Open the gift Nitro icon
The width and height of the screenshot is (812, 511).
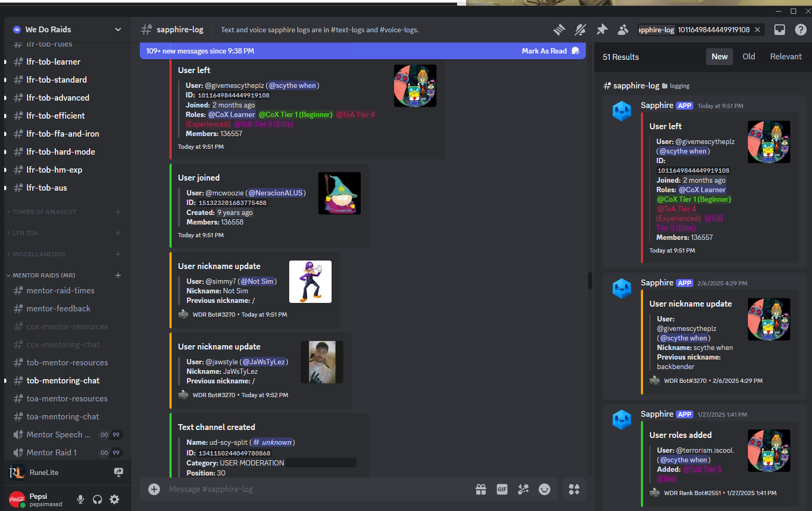[x=481, y=489]
